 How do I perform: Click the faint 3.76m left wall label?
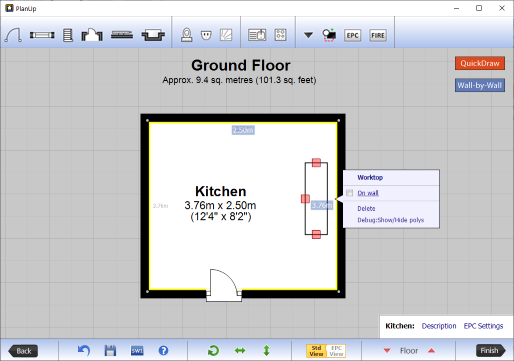(160, 206)
